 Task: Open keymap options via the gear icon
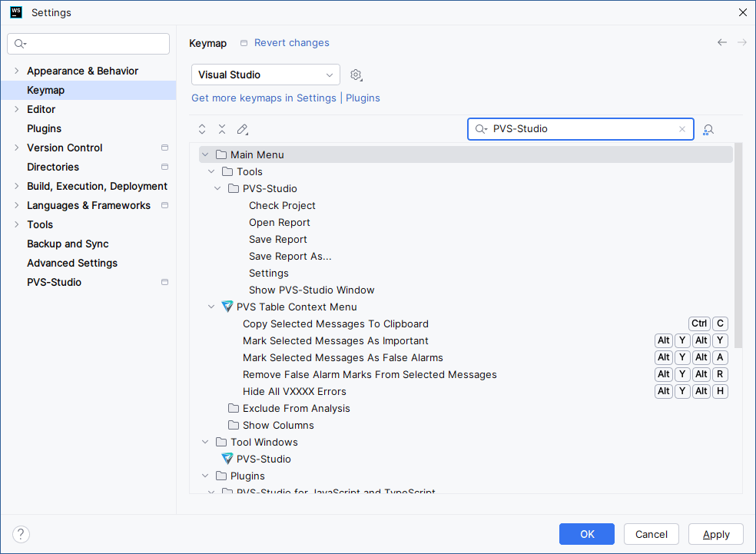[x=355, y=75]
